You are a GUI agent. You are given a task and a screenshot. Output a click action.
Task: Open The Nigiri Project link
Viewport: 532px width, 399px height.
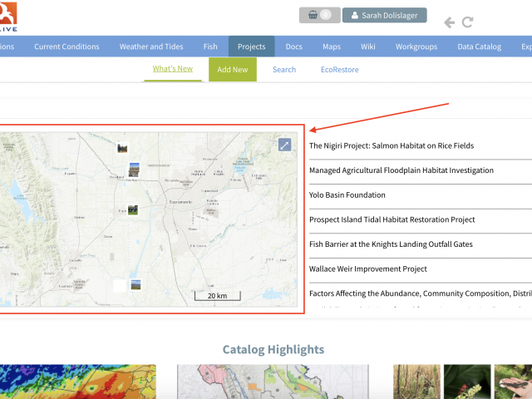click(x=392, y=145)
